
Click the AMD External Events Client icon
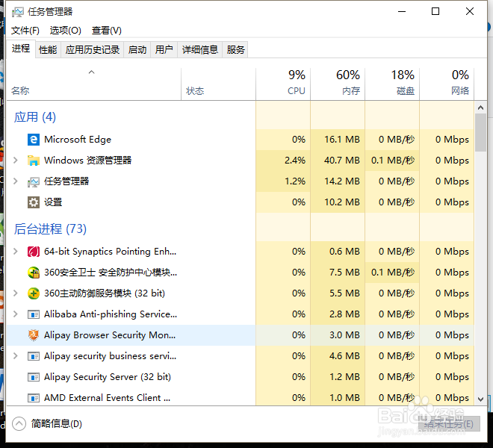(34, 398)
